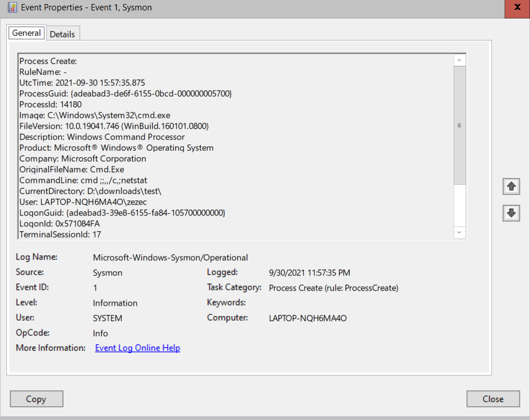Screen dimensions: 530x420
Task: Click the scroll down arrow in event description
Action: point(459,232)
